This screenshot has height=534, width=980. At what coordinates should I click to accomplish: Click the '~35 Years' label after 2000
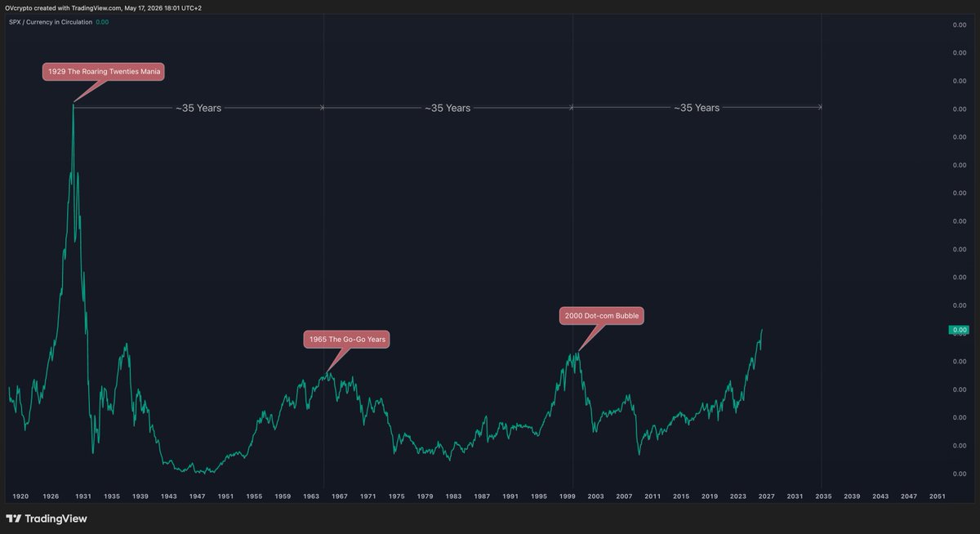(x=697, y=108)
